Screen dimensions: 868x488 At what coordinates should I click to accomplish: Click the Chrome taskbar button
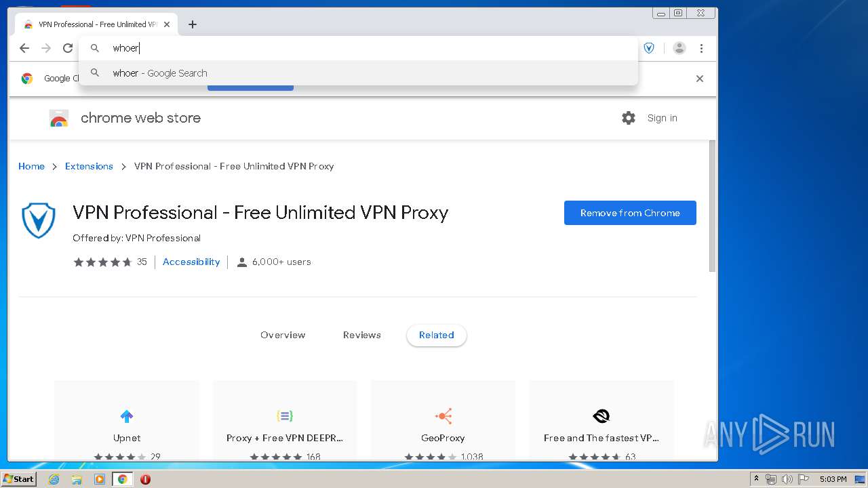click(122, 479)
